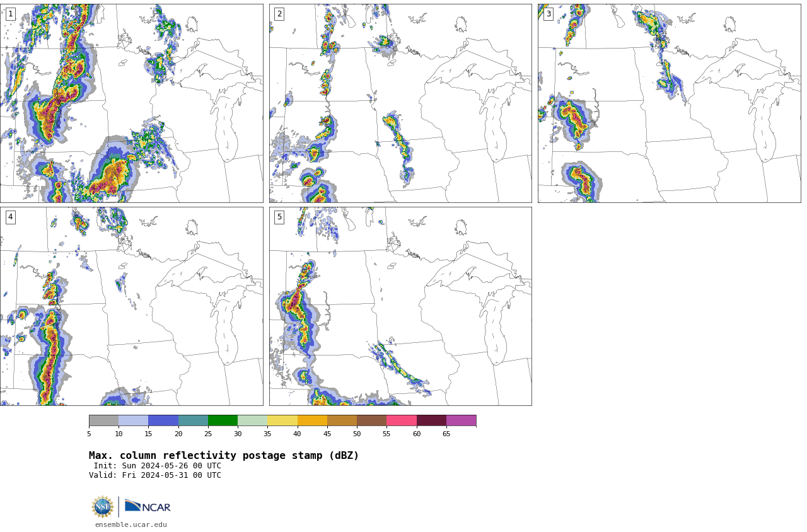Open ensemble member 4 reflectivity map
807x532 pixels.
pyautogui.click(x=131, y=306)
